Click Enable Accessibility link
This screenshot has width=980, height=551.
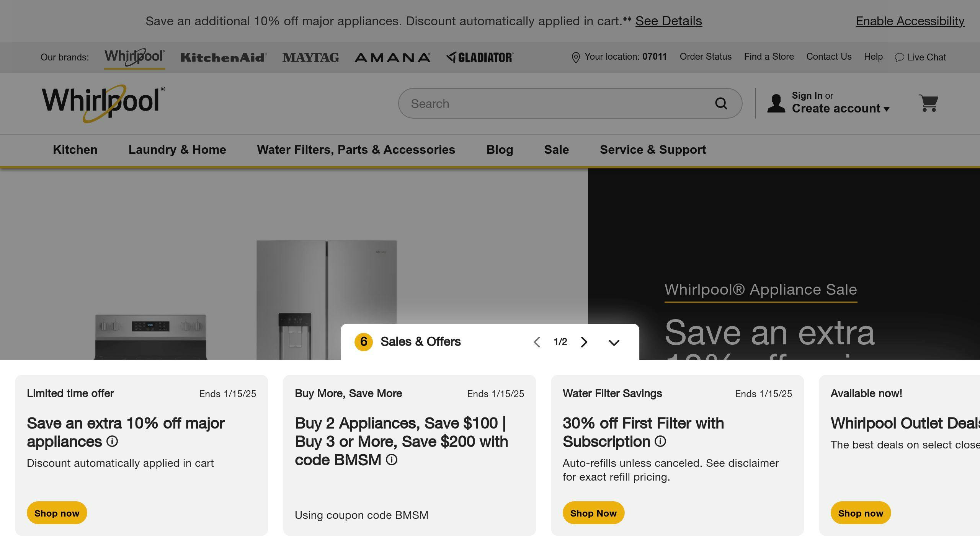tap(910, 21)
